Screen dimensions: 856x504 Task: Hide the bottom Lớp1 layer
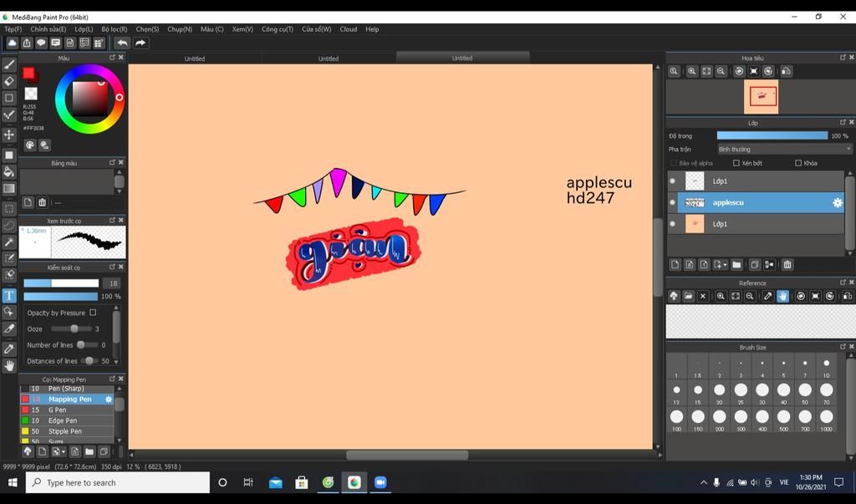[x=673, y=224]
